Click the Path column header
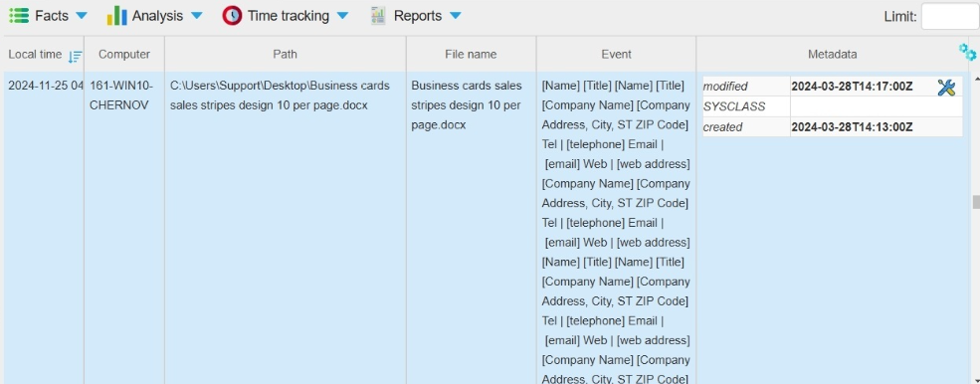This screenshot has width=980, height=384. (285, 55)
